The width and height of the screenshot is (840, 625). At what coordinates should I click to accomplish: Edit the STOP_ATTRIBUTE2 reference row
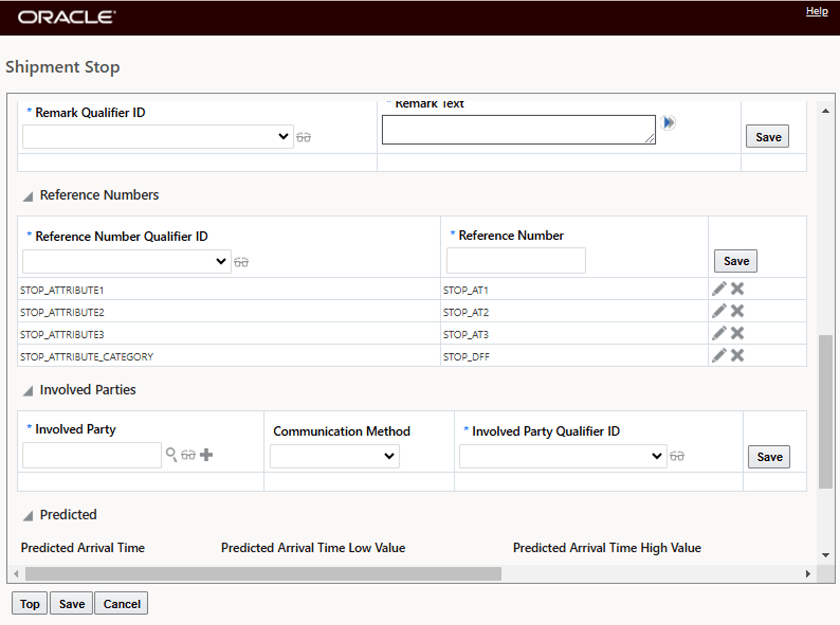pyautogui.click(x=719, y=311)
